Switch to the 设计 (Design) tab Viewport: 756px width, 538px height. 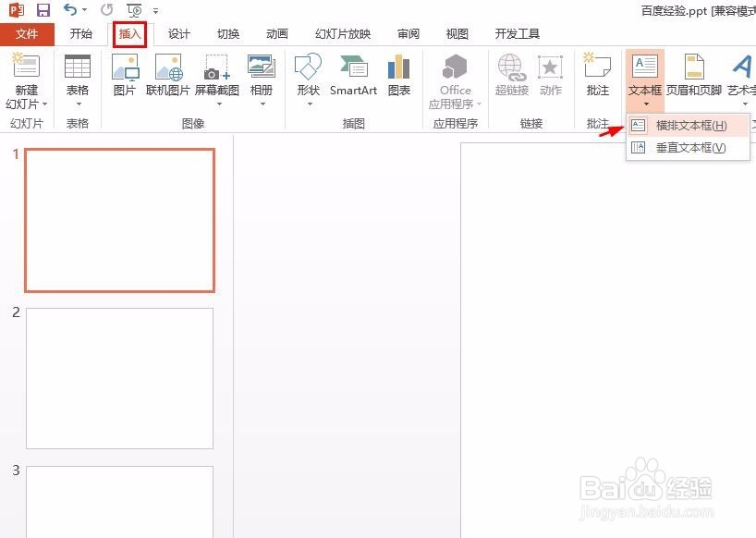(x=179, y=34)
